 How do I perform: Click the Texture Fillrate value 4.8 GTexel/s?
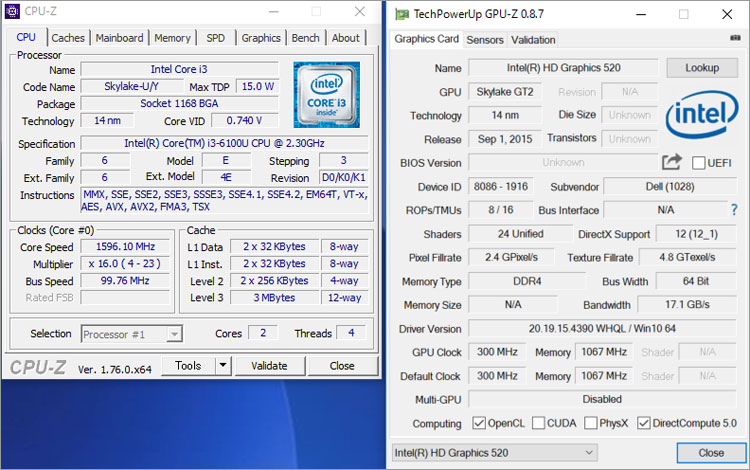click(x=687, y=257)
